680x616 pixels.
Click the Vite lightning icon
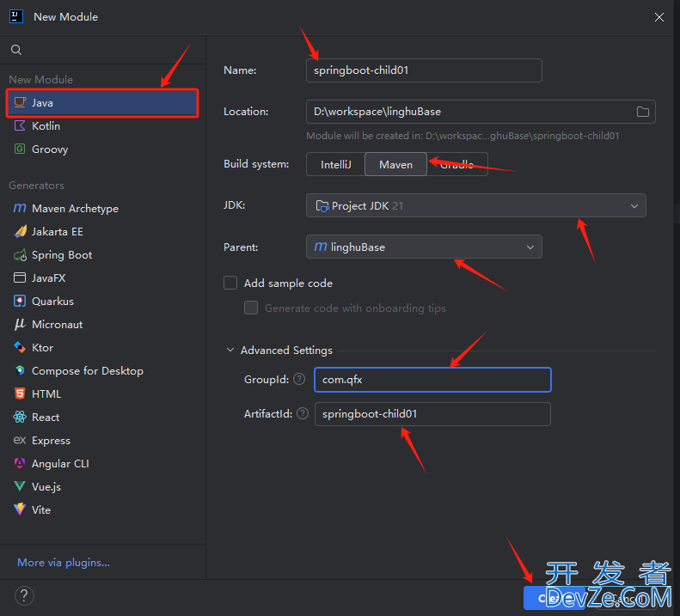(20, 509)
